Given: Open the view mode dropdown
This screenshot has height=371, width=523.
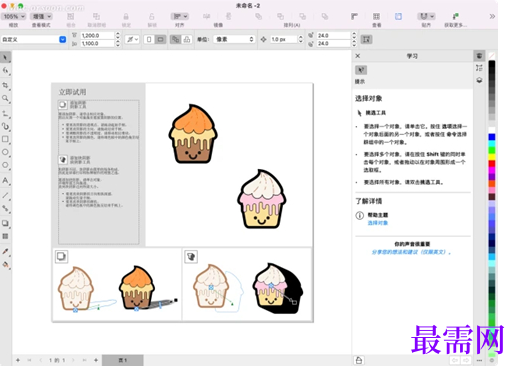Looking at the screenshot, I should (41, 16).
